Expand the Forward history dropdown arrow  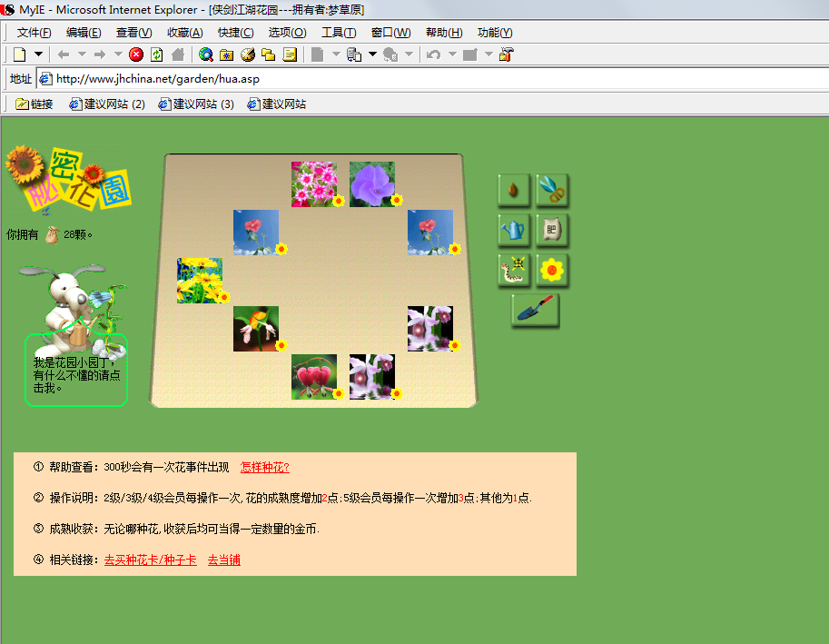[118, 54]
